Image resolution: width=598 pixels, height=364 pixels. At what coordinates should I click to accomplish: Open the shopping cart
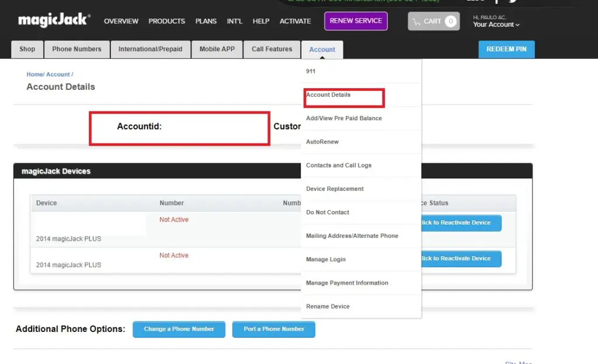pos(433,21)
